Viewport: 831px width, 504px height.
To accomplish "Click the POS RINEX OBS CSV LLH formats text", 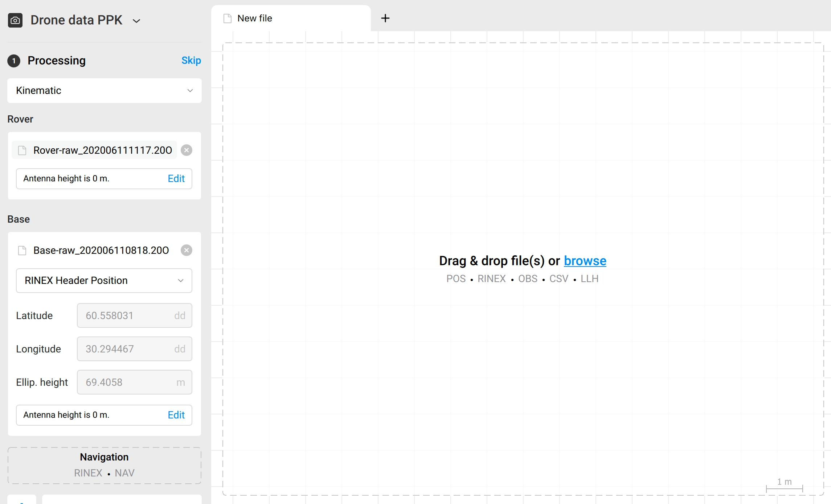I will 522,278.
